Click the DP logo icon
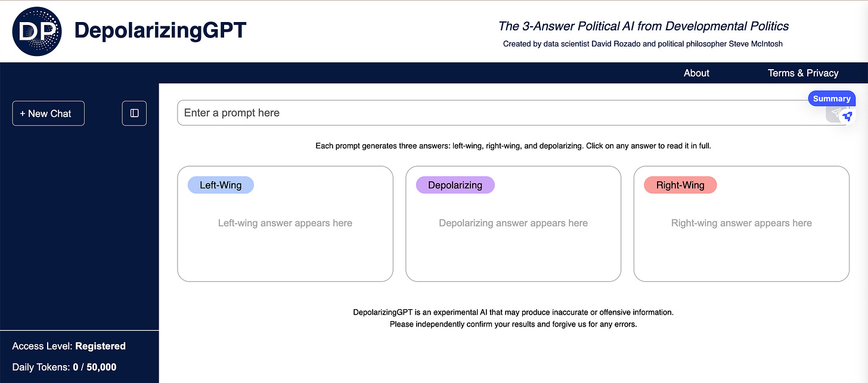 [37, 32]
